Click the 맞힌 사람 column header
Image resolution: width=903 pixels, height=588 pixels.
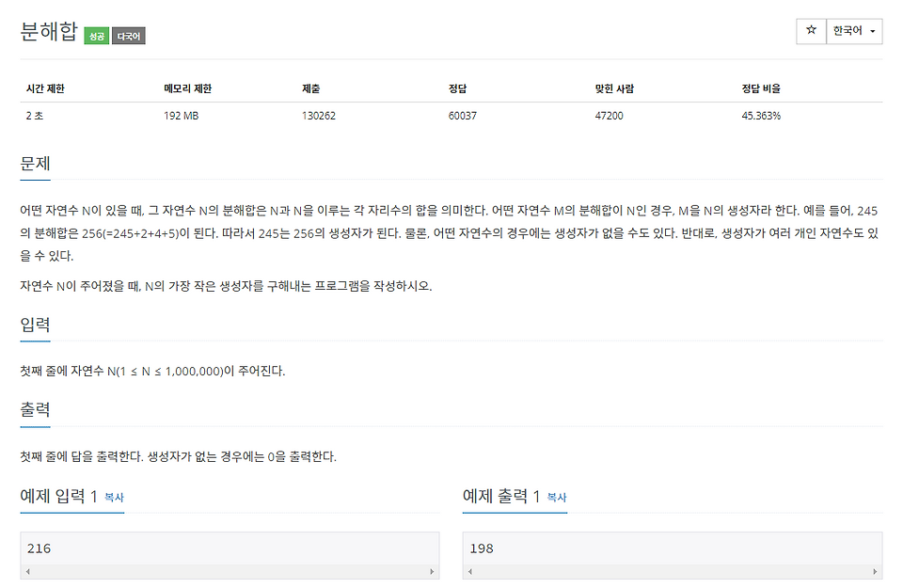pyautogui.click(x=614, y=88)
